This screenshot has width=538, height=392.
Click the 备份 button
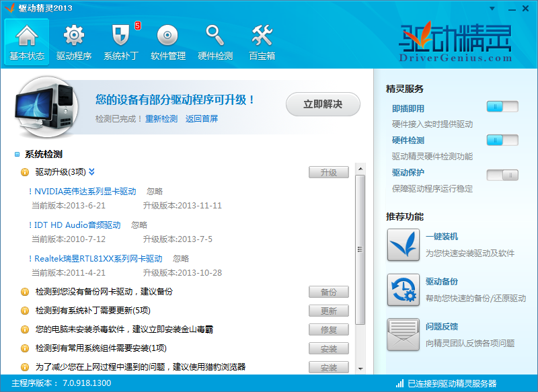pos(329,292)
